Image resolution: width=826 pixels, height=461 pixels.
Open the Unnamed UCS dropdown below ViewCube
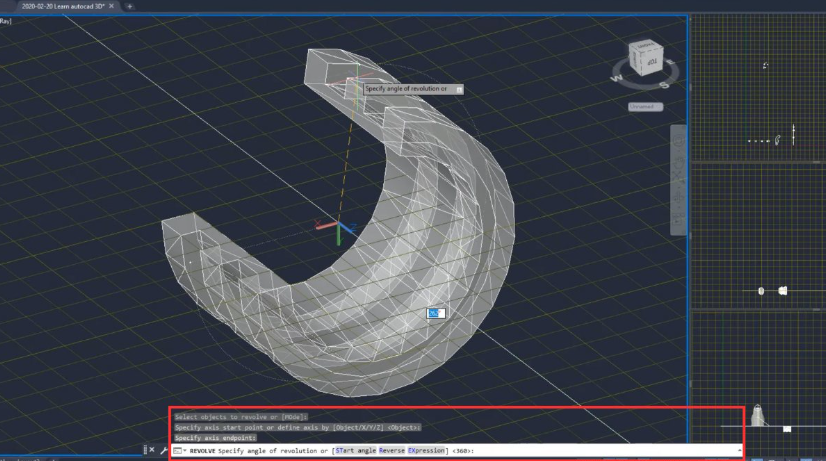click(644, 106)
